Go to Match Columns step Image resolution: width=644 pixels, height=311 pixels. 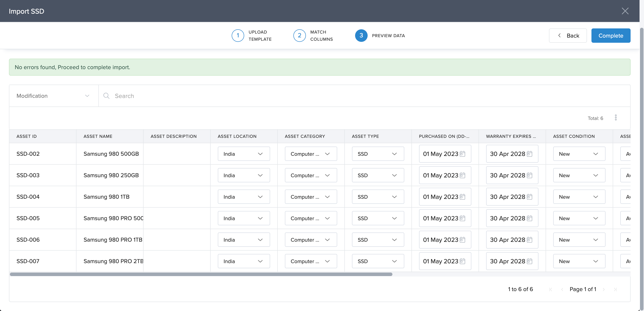coord(299,36)
